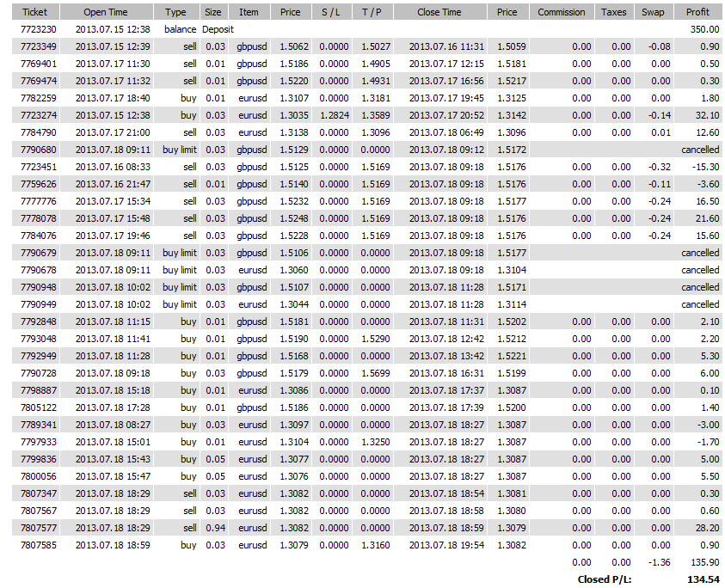
Task: Click the Ticket column header
Action: point(35,12)
